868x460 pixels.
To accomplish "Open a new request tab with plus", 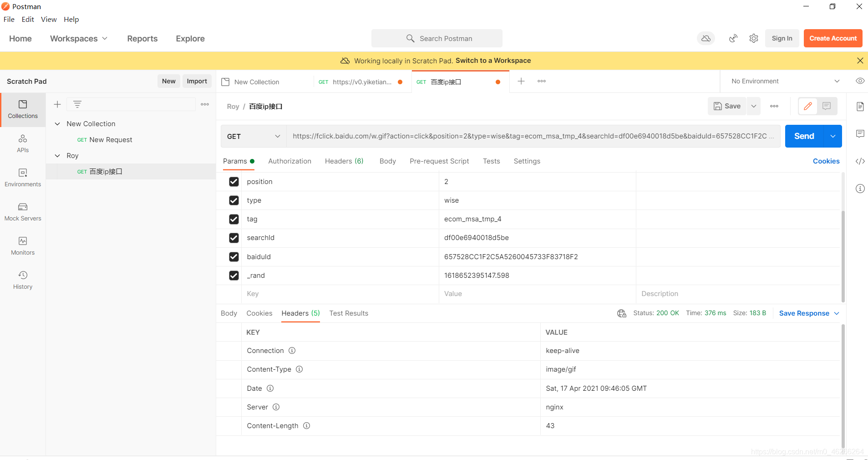I will (521, 81).
